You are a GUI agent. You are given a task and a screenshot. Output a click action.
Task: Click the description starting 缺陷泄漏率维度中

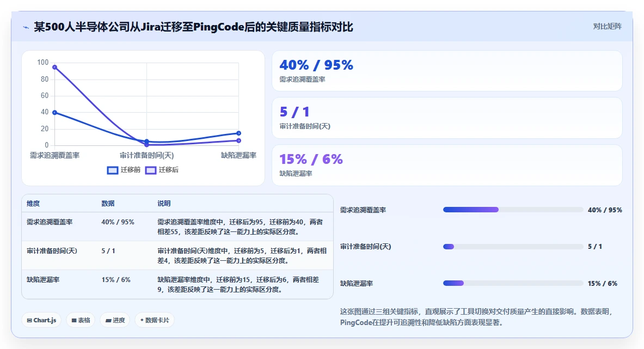(x=238, y=284)
